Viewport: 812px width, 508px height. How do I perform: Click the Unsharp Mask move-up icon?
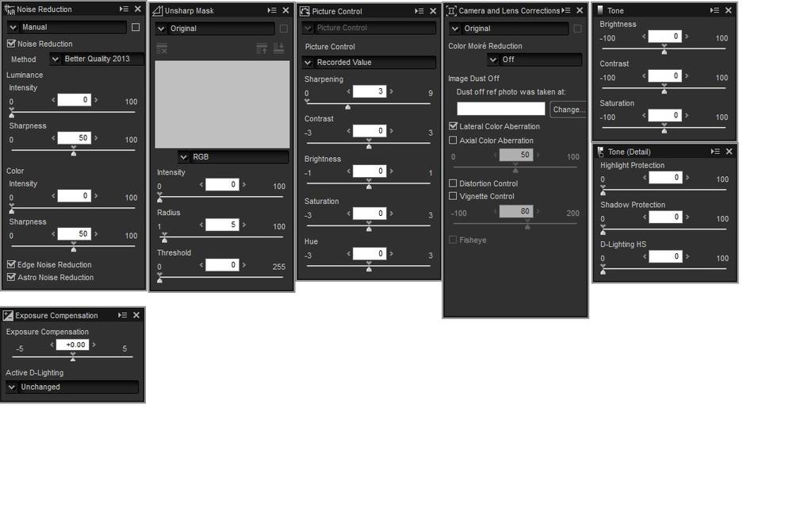click(x=262, y=48)
